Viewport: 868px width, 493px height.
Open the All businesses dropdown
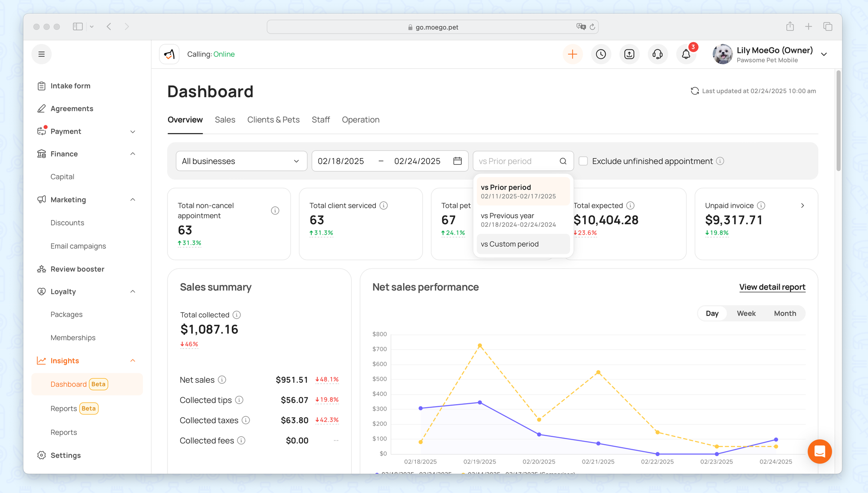[241, 161]
